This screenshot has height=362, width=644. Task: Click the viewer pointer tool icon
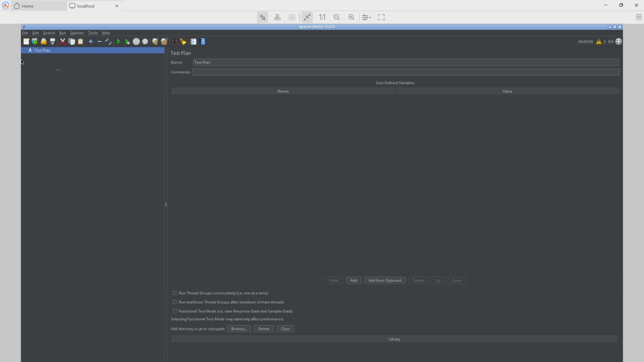(x=262, y=17)
